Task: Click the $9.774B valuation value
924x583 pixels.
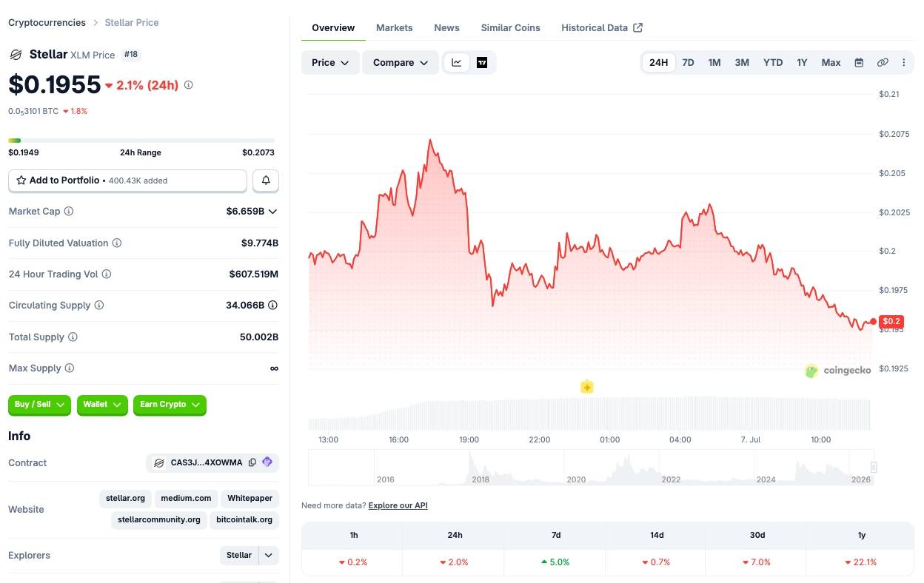Action: (260, 243)
